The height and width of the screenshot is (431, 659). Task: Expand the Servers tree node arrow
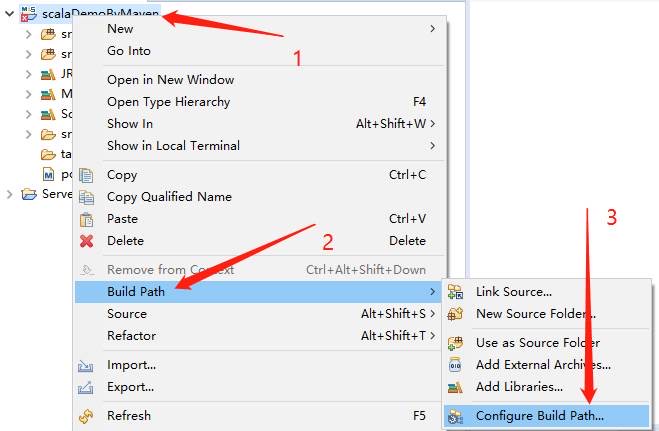coord(9,194)
